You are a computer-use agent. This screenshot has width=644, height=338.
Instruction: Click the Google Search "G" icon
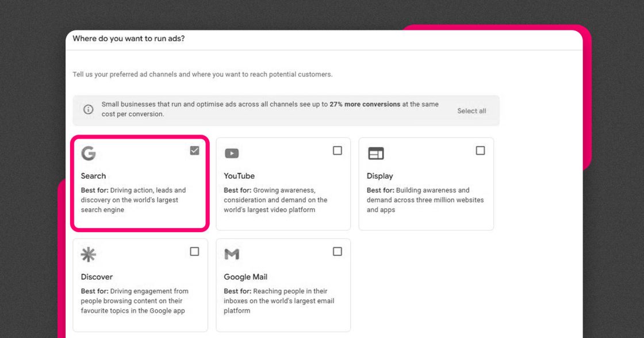(x=89, y=153)
